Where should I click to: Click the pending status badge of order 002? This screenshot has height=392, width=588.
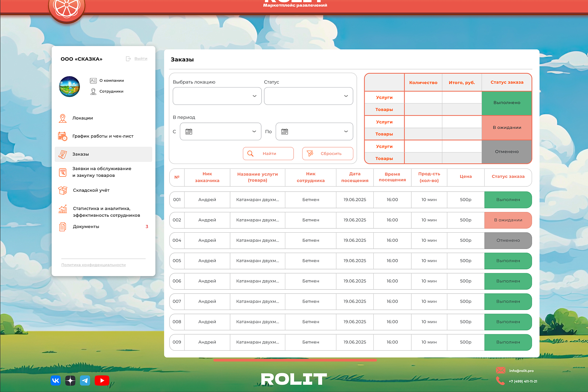[x=508, y=220]
